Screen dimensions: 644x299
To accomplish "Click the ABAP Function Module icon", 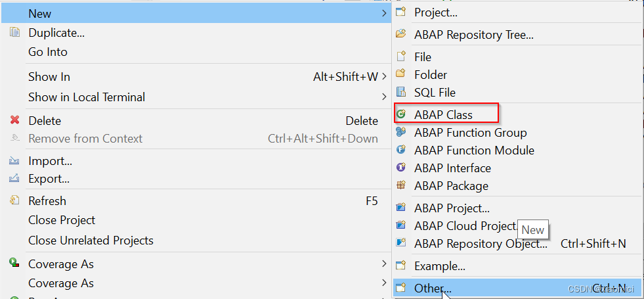I will point(401,150).
